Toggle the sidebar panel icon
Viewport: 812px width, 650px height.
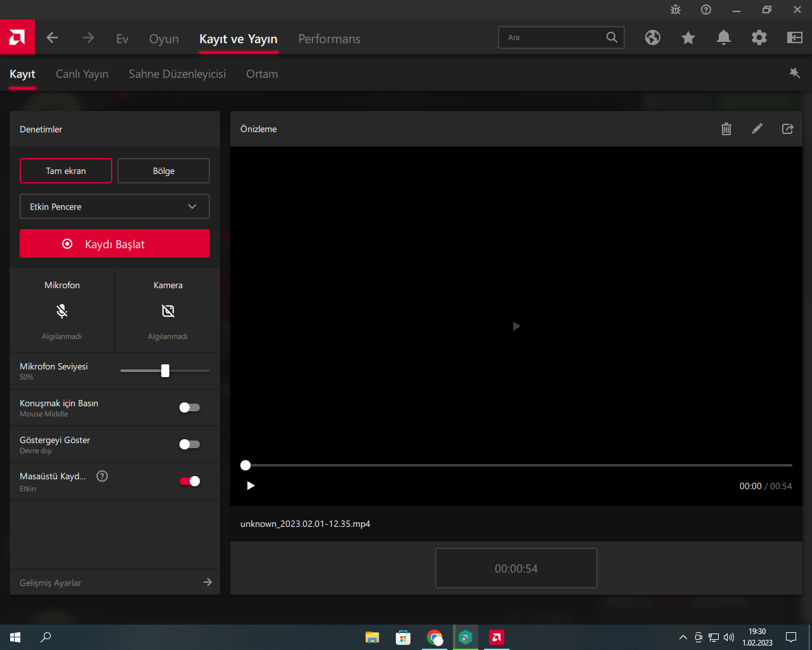(x=795, y=38)
